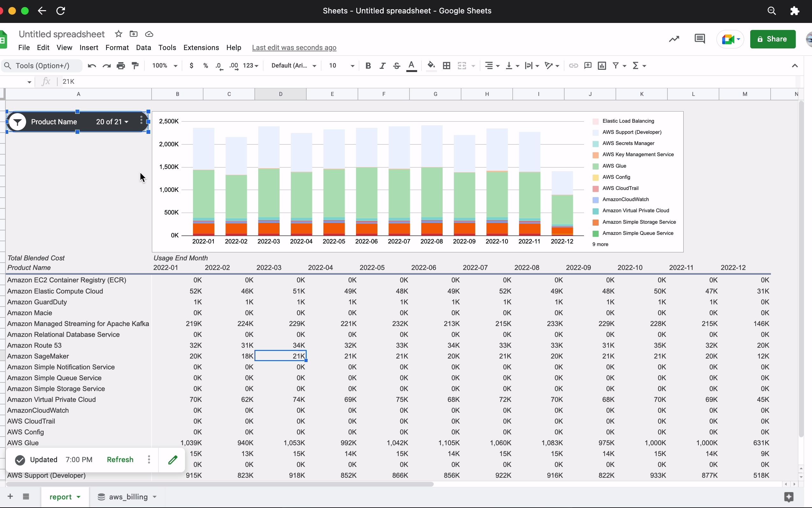Format selection as percent
Image resolution: width=812 pixels, height=508 pixels.
pos(205,66)
